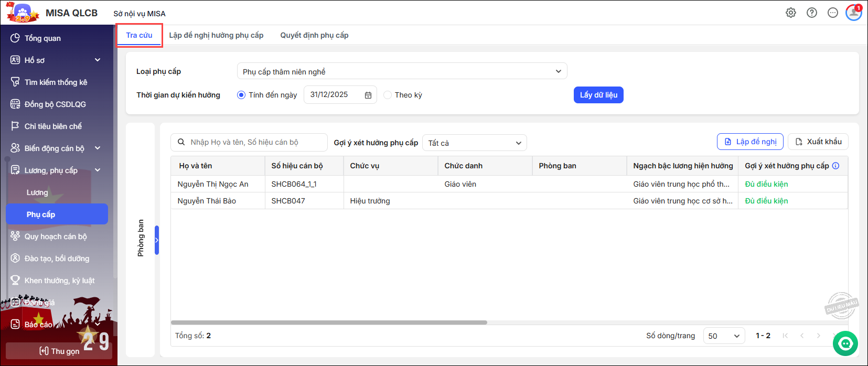Expand the Phòng ban side panel
Viewport: 868px width, 366px height.
157,240
